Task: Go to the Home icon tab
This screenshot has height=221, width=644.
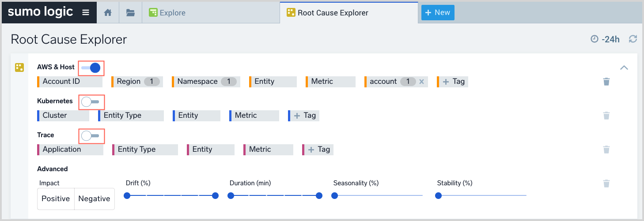Action: pos(108,13)
